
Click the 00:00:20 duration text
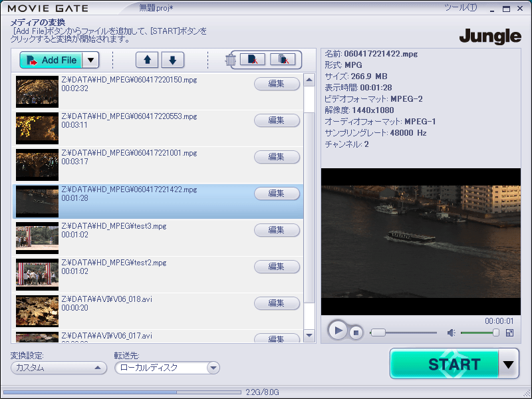[75, 308]
